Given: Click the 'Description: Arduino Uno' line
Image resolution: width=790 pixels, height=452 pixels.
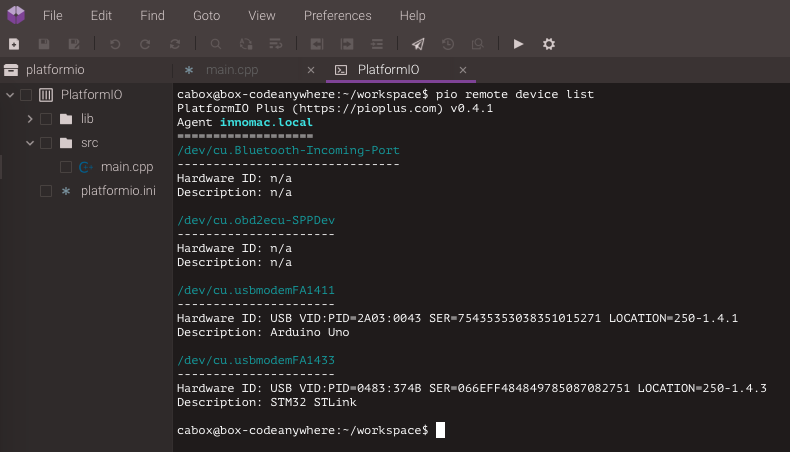Looking at the screenshot, I should coord(263,333).
